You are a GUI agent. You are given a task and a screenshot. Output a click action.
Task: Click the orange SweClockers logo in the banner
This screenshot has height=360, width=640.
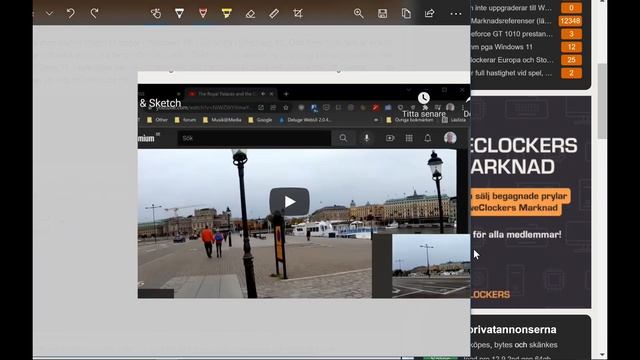pyautogui.click(x=490, y=294)
